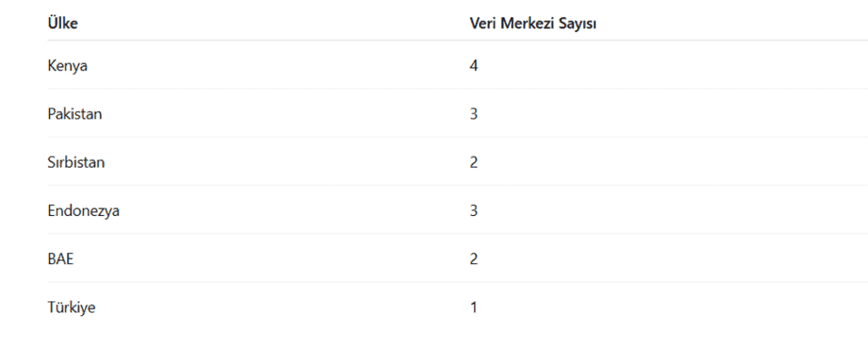Select the BAE country cell

click(x=61, y=259)
